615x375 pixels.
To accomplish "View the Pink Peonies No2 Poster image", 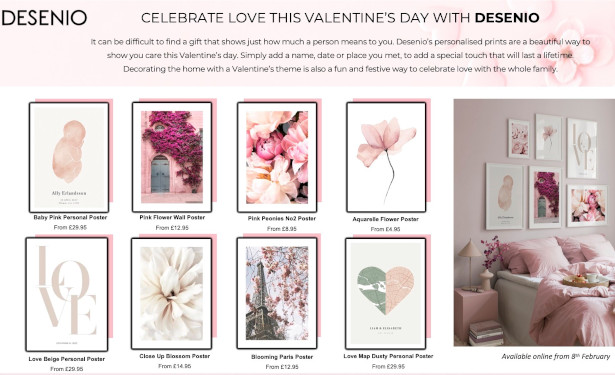I will (277, 157).
